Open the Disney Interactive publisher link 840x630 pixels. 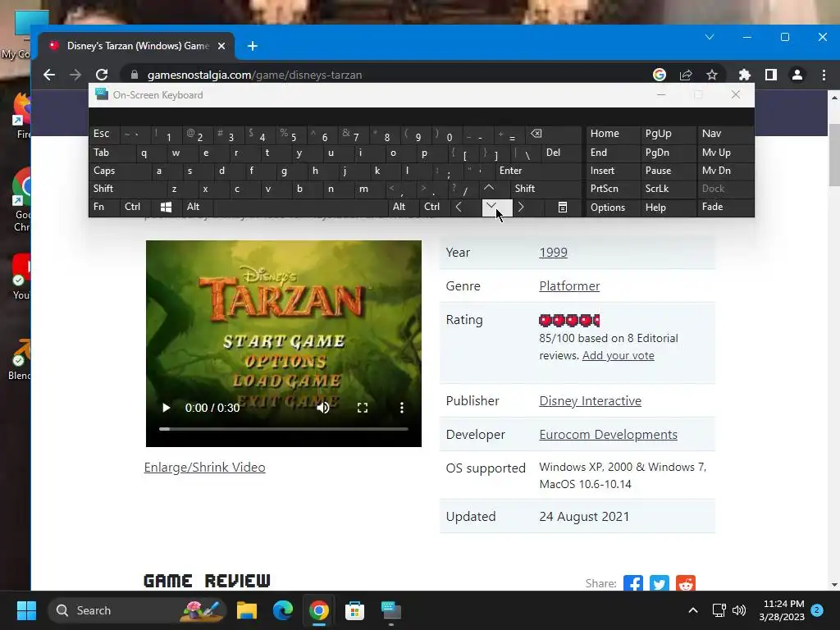click(590, 400)
